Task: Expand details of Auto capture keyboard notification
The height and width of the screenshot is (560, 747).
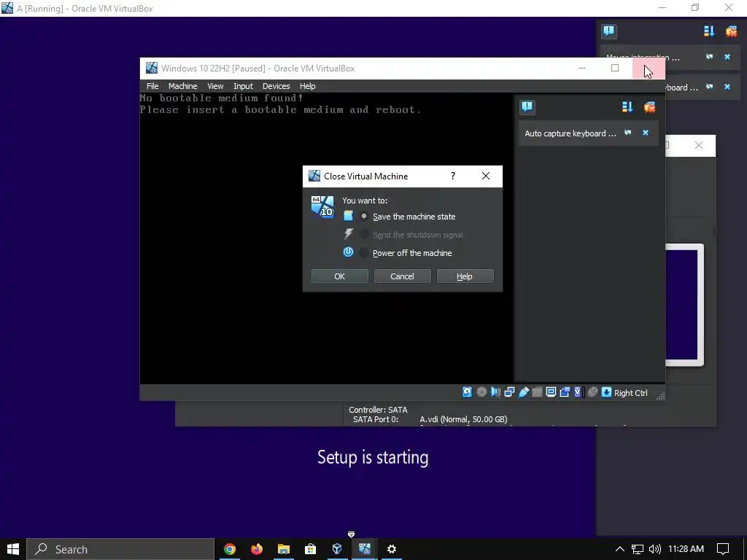Action: click(x=628, y=133)
